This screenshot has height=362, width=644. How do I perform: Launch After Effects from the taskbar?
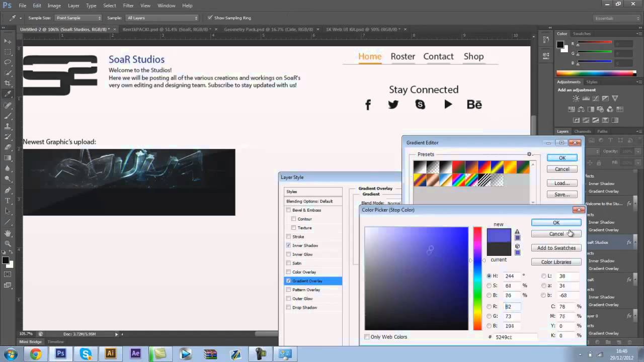[135, 353]
